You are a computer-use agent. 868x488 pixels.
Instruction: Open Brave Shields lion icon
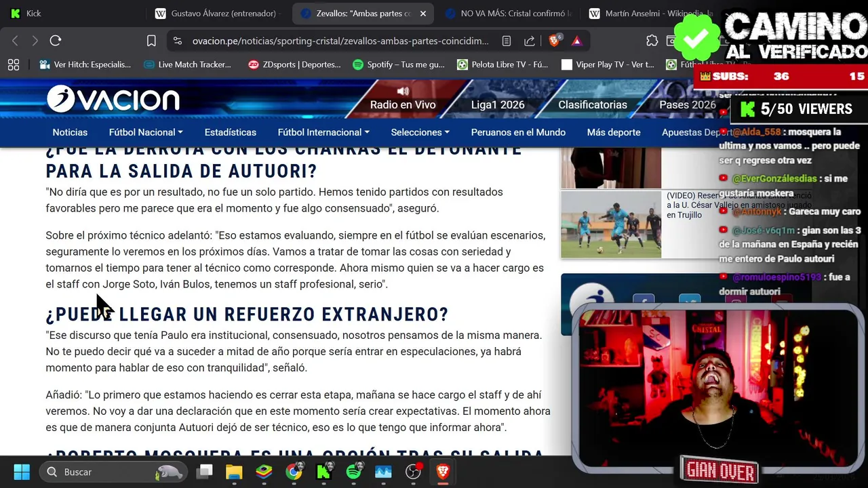(555, 41)
